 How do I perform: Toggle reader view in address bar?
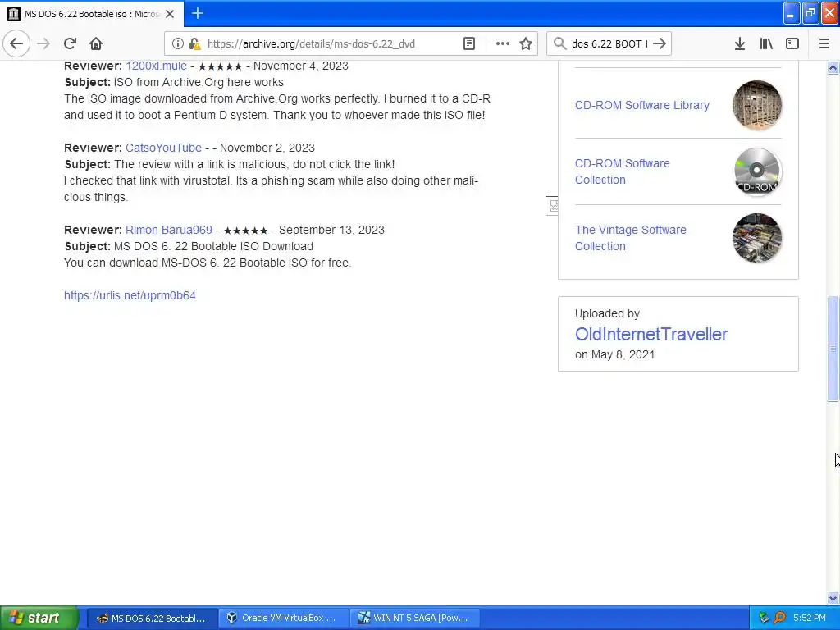[468, 44]
